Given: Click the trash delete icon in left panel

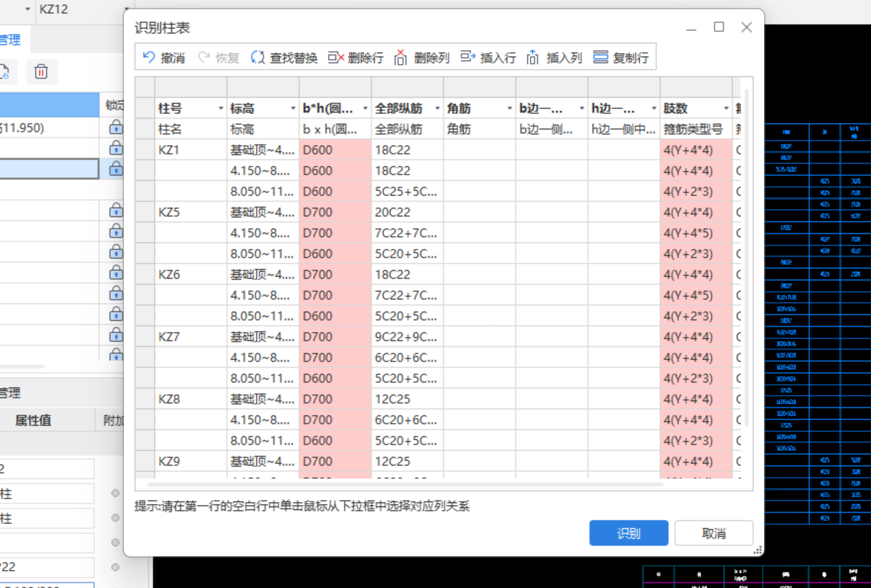Looking at the screenshot, I should 42,72.
